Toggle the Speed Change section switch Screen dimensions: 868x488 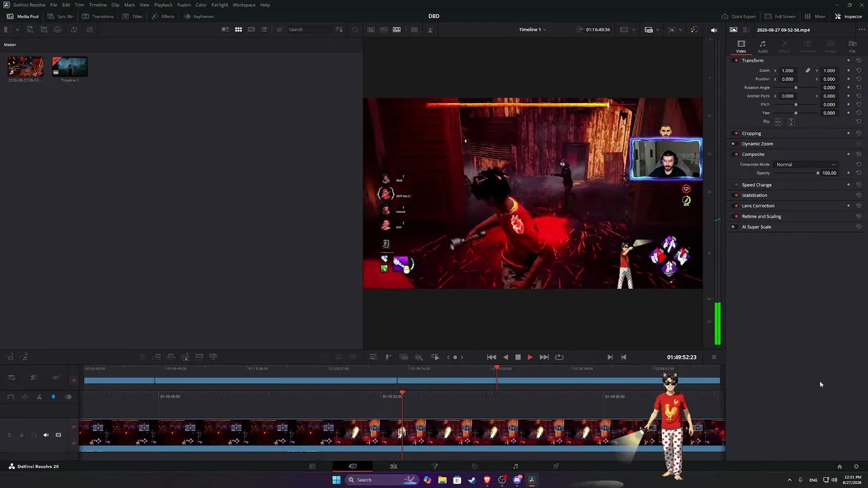click(736, 185)
